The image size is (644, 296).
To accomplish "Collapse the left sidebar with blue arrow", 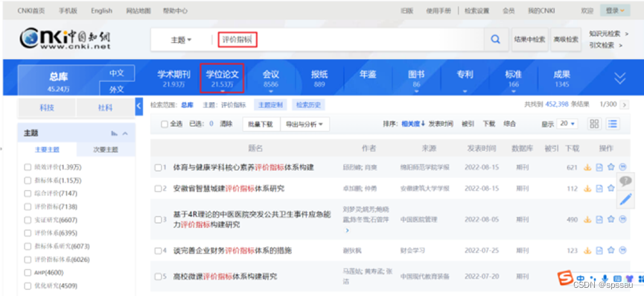I will (x=138, y=107).
